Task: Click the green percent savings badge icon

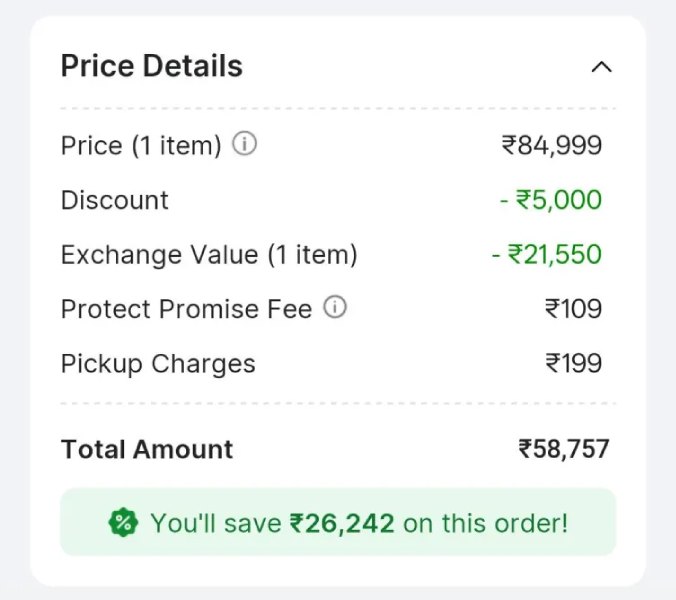Action: tap(123, 522)
